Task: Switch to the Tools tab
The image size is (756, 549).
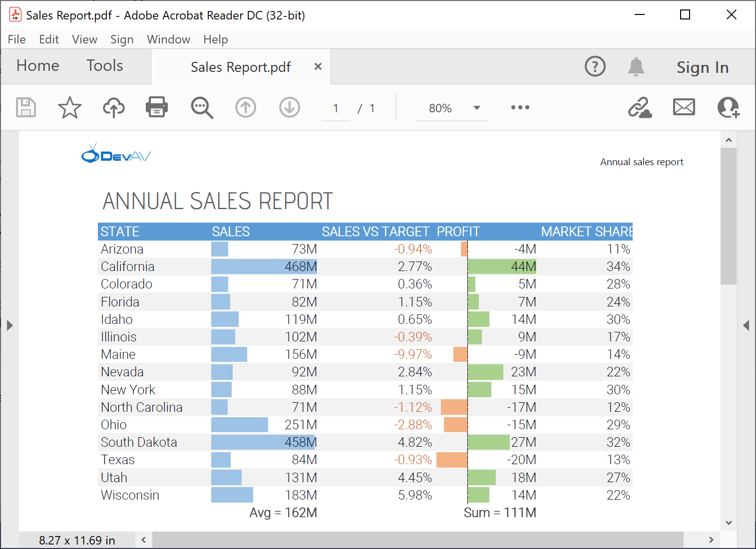Action: [104, 65]
